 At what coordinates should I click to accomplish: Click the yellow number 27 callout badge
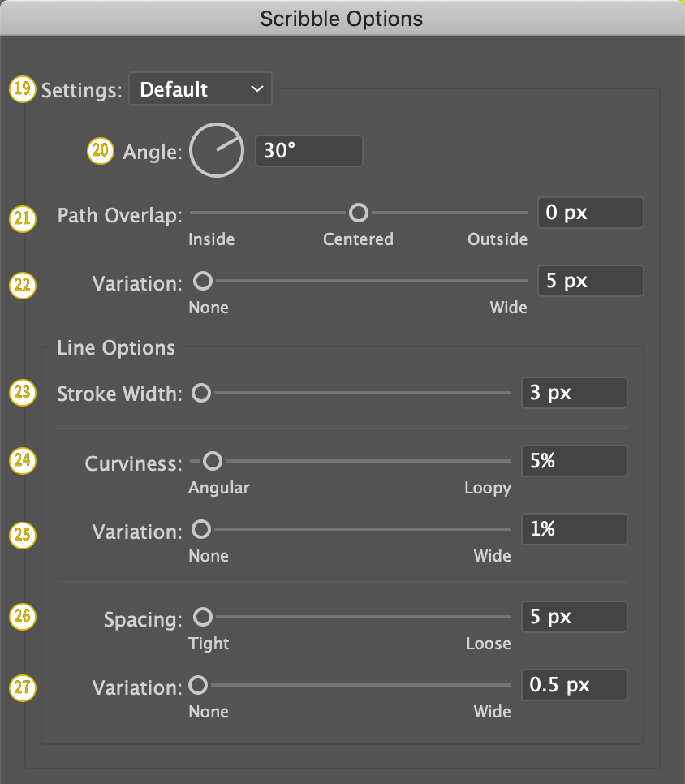pos(22,687)
